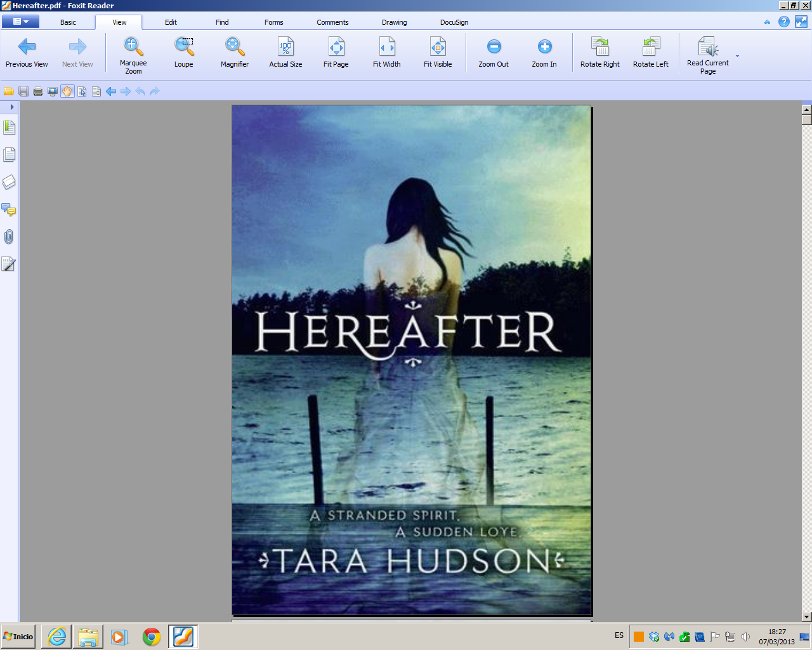This screenshot has width=812, height=650.
Task: Open the Read Current Page dropdown arrow
Action: click(737, 56)
